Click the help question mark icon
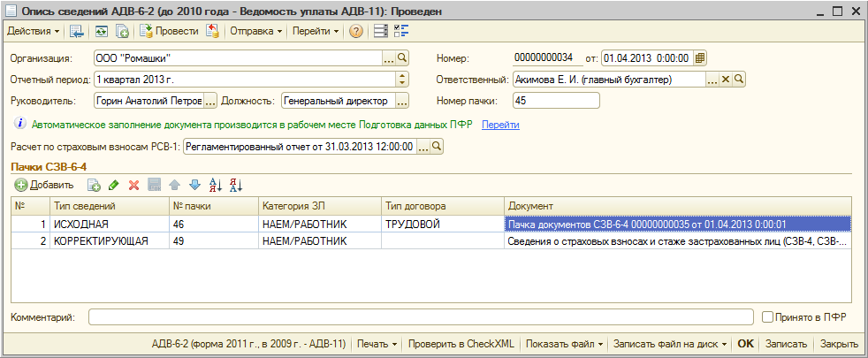This screenshot has height=358, width=868. 356,31
